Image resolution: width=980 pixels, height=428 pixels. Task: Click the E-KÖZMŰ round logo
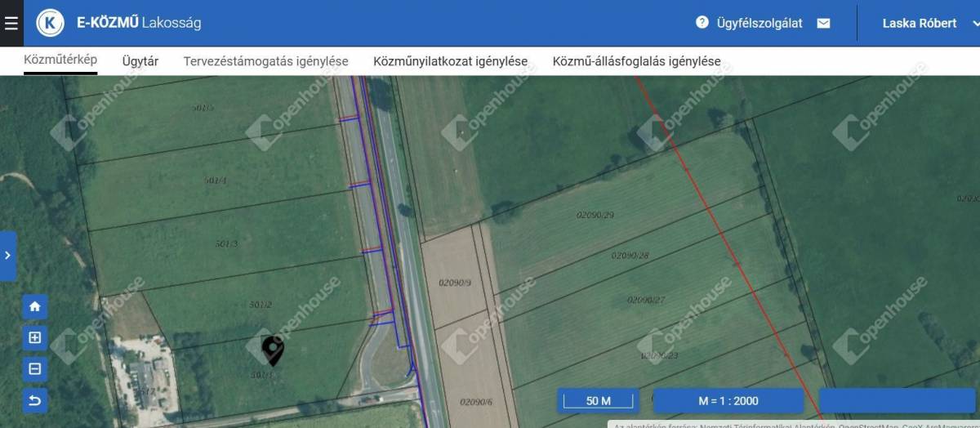pyautogui.click(x=51, y=23)
